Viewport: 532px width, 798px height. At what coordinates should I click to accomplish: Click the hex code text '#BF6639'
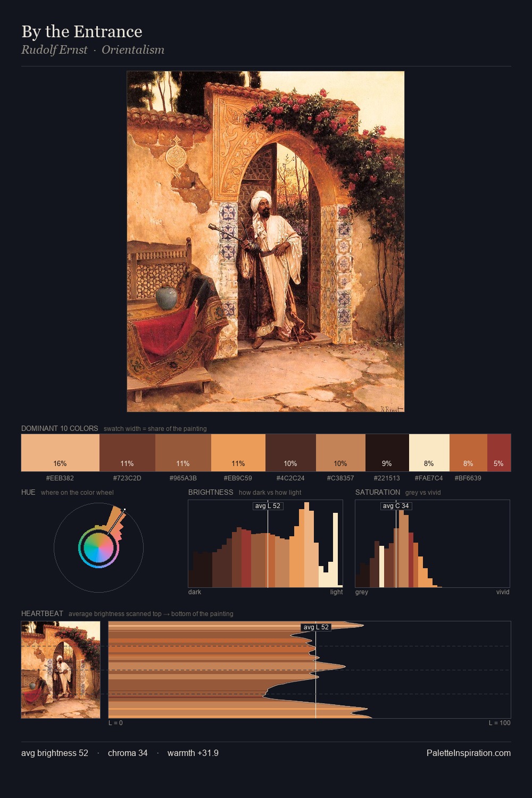coord(468,478)
